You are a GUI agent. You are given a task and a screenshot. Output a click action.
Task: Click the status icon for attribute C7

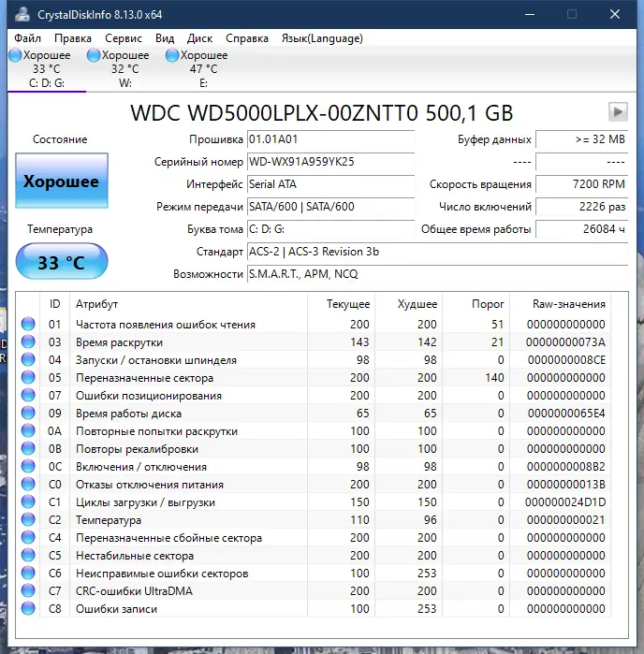click(x=28, y=591)
